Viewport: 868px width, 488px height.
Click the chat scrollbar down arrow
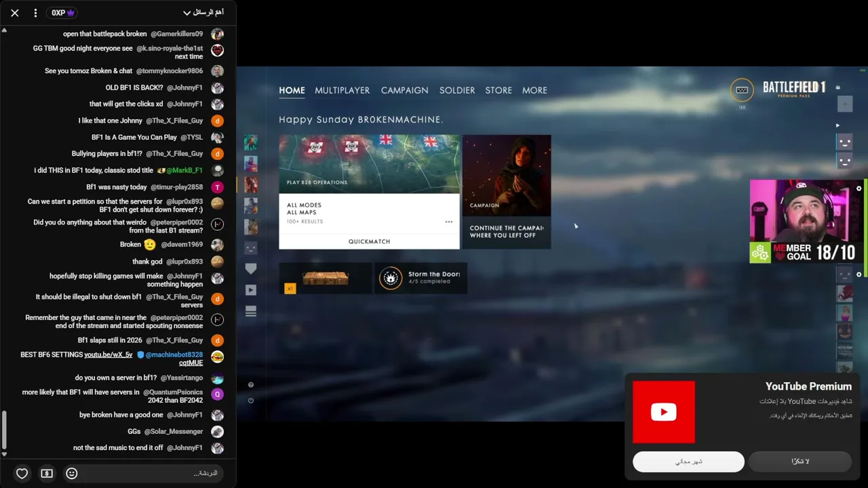point(4,454)
